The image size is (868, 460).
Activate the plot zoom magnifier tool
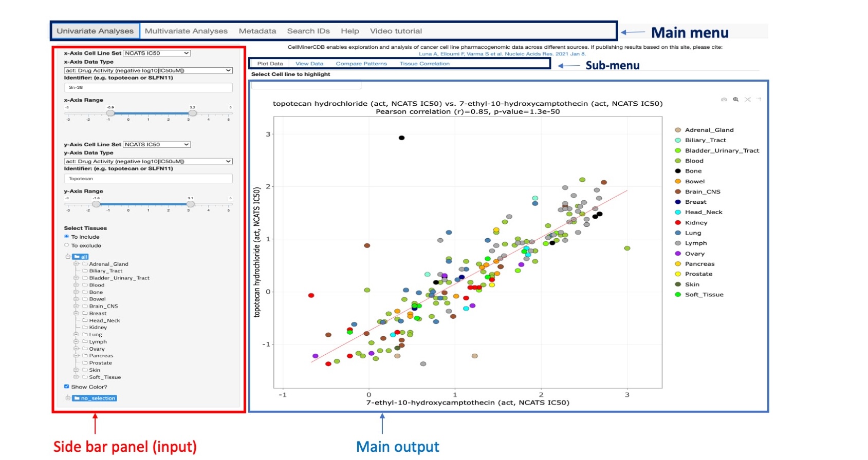point(735,100)
